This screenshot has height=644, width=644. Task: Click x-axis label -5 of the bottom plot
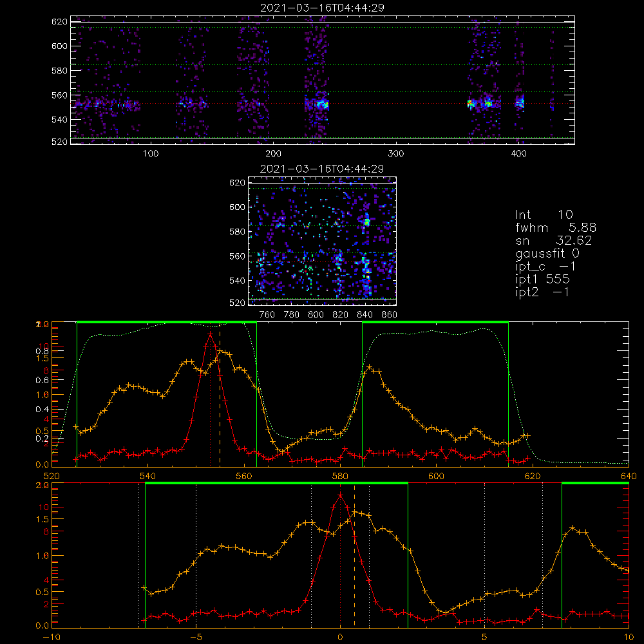pyautogui.click(x=196, y=638)
